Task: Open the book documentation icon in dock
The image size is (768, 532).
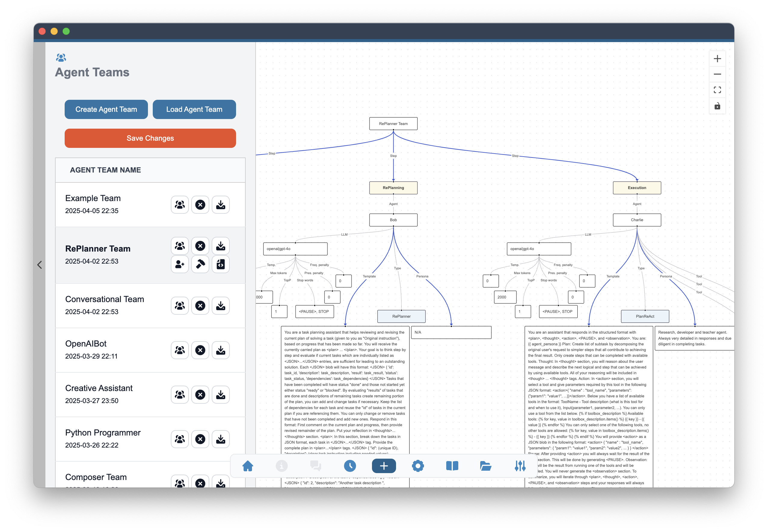Action: tap(452, 466)
